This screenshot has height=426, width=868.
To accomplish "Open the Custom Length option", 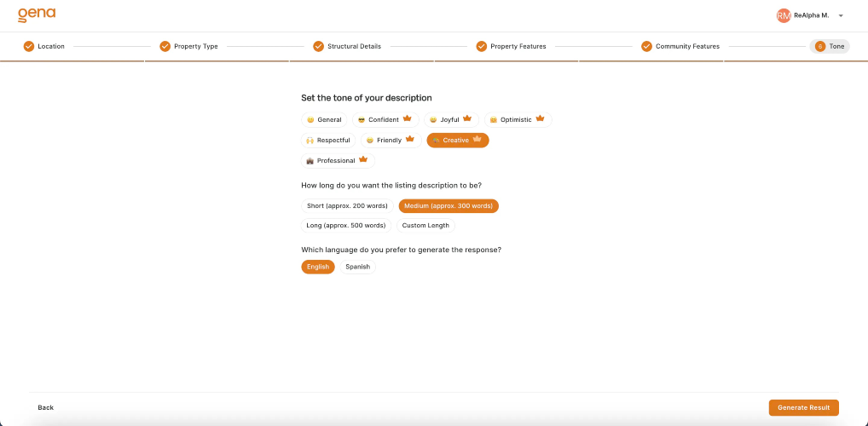I will [425, 226].
